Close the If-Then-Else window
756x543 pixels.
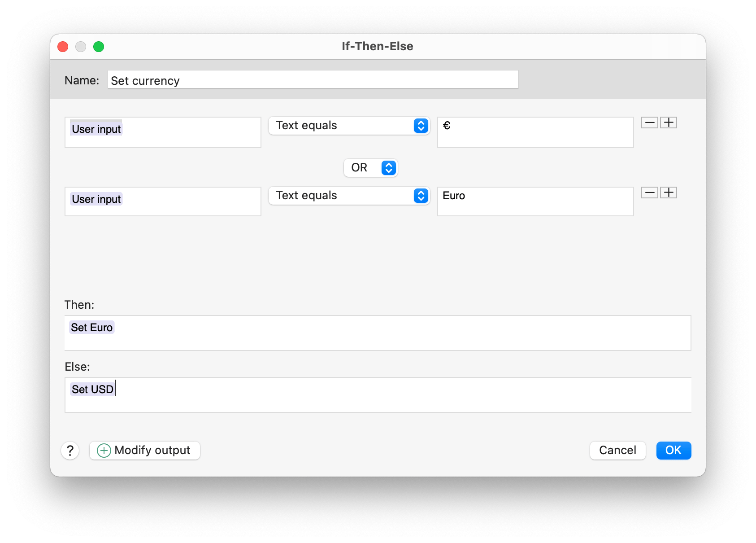point(63,47)
